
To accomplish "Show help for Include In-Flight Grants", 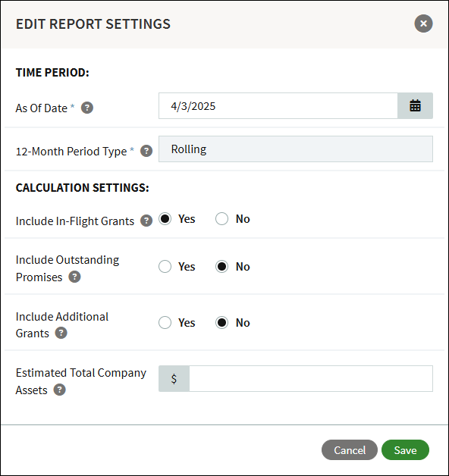I will tap(146, 221).
